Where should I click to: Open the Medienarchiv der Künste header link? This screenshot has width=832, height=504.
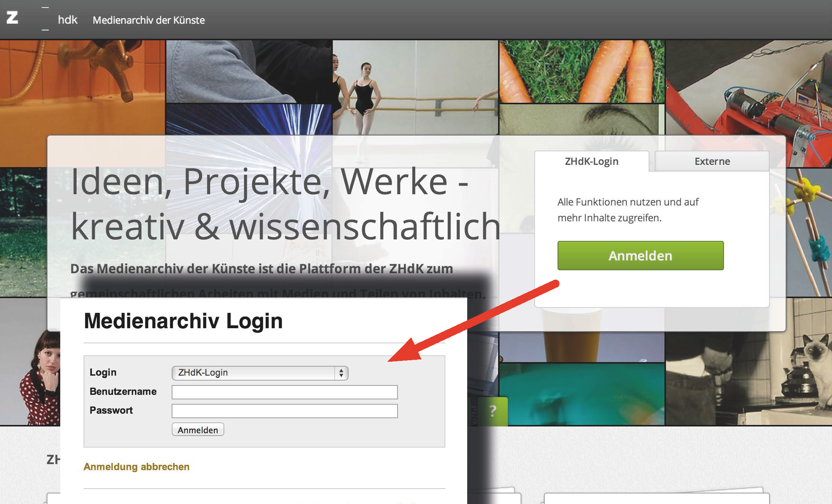(149, 20)
